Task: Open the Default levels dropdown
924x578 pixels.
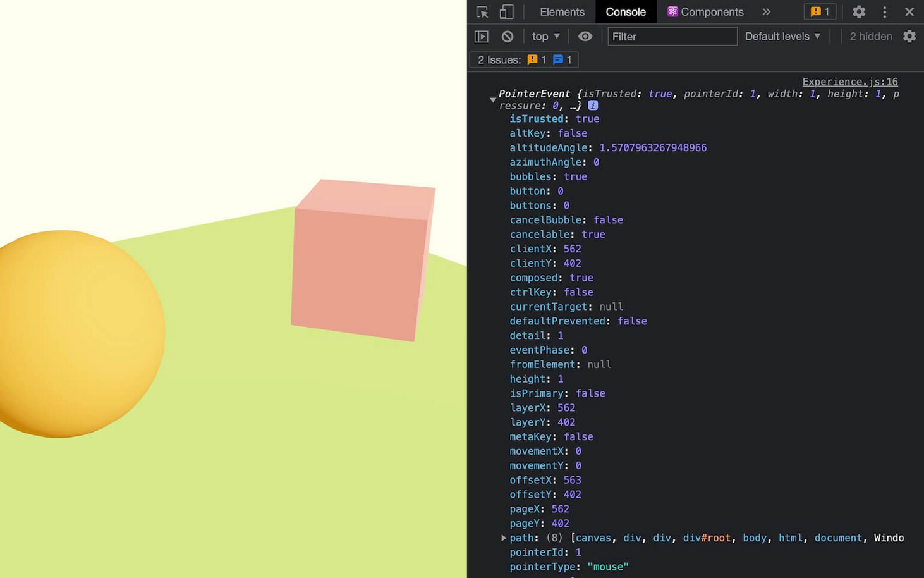Action: pos(782,37)
